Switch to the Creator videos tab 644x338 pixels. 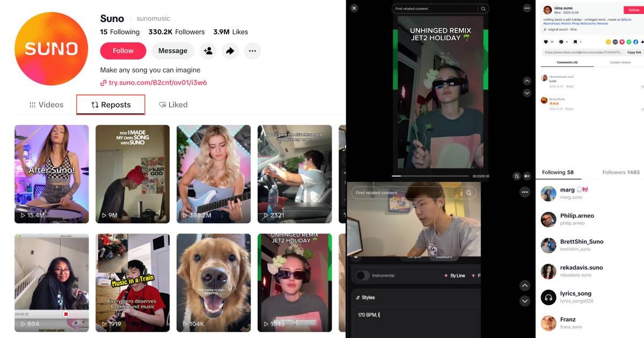click(620, 62)
